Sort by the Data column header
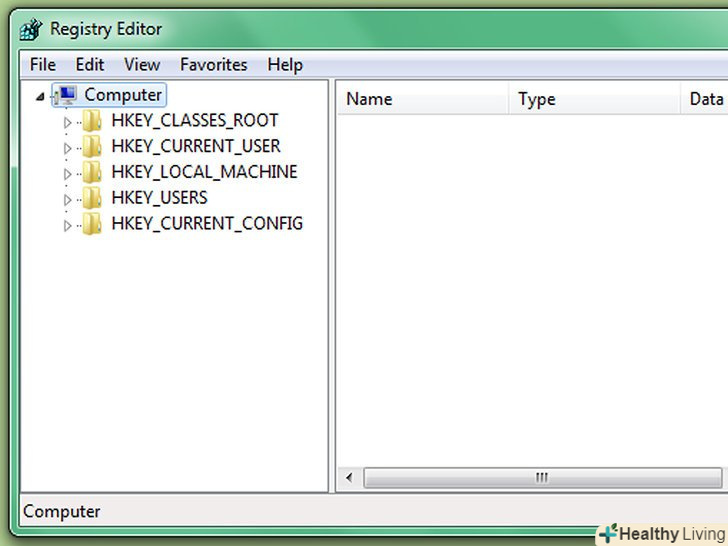The image size is (728, 546). (704, 99)
